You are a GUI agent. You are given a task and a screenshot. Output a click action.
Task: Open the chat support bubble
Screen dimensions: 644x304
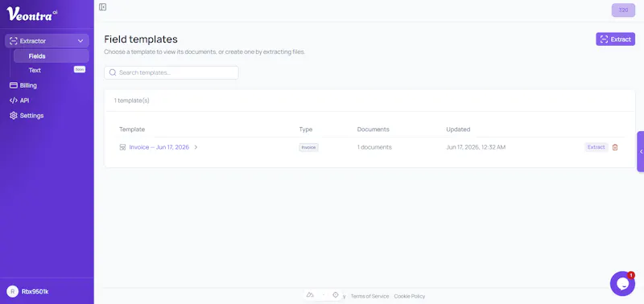pos(622,283)
